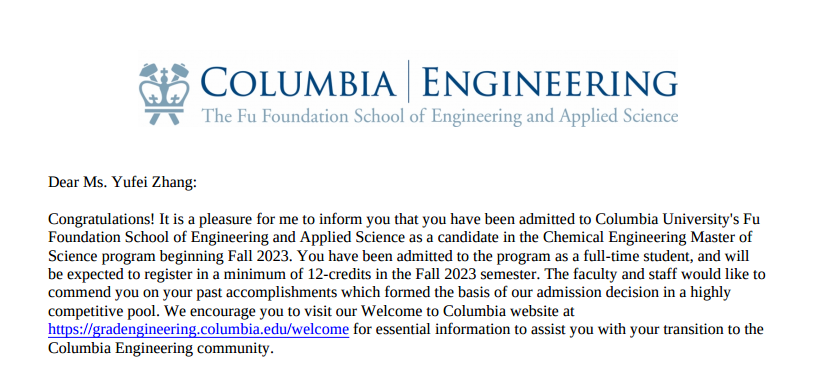Click the words Science program beginning

pyautogui.click(x=134, y=257)
